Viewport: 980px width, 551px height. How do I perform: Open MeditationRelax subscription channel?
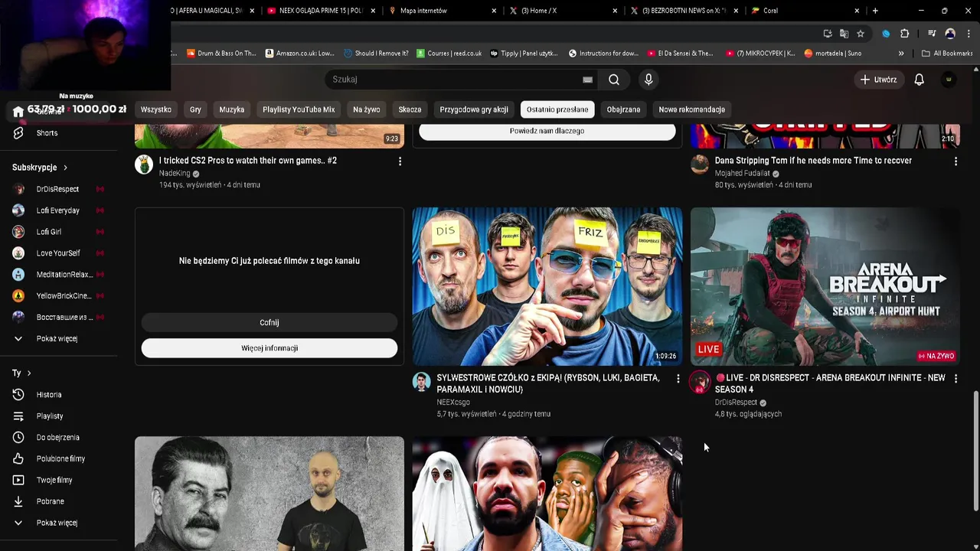pyautogui.click(x=57, y=275)
